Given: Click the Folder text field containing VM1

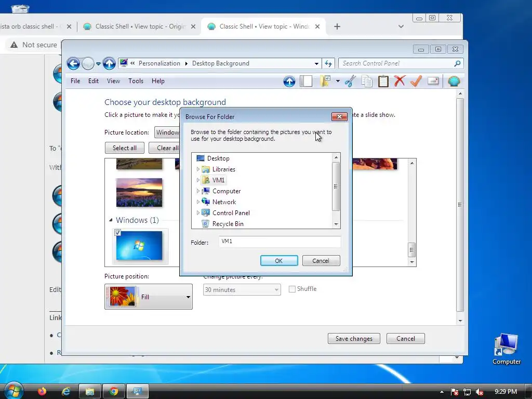Looking at the screenshot, I should pos(280,242).
